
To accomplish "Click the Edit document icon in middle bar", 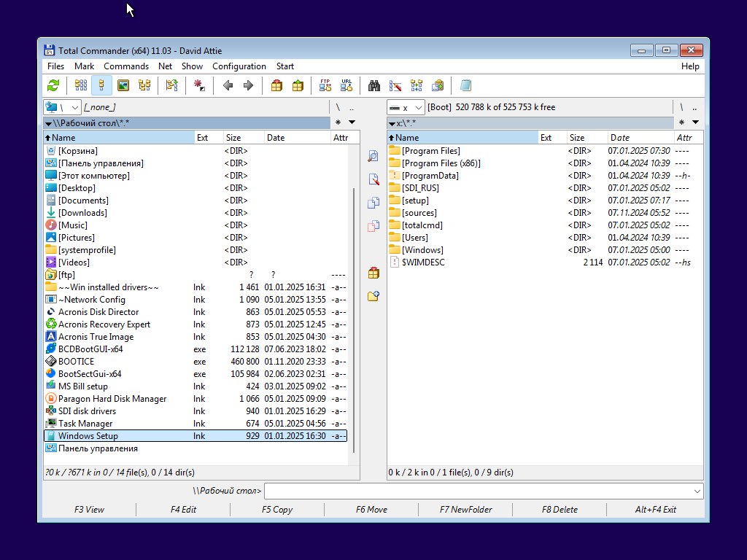I will (x=373, y=179).
